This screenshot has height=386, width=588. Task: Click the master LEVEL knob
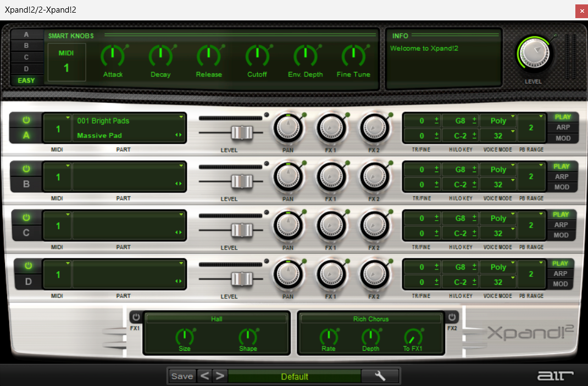coord(534,53)
